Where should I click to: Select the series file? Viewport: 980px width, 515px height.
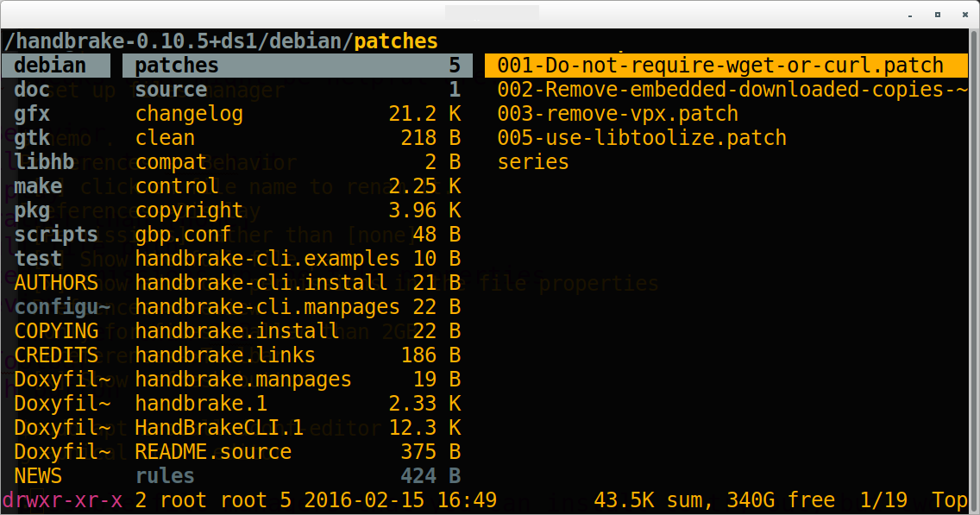[533, 162]
